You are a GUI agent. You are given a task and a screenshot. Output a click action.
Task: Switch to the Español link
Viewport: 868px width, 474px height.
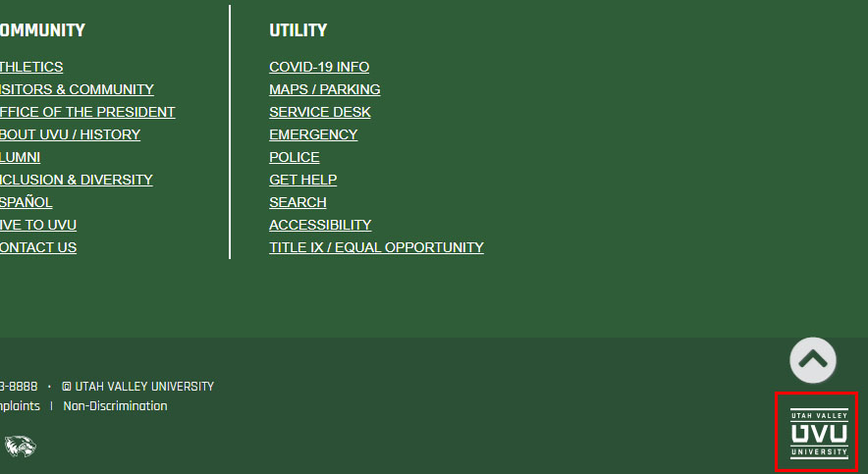point(27,202)
